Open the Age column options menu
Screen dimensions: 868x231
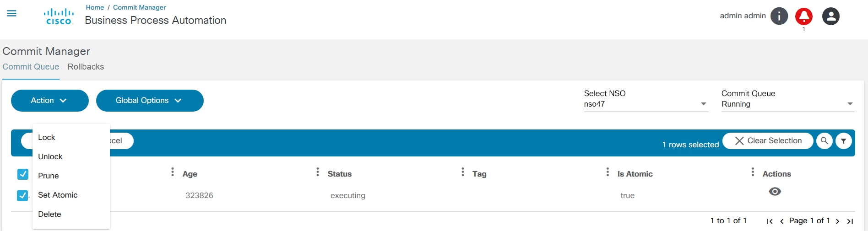coord(173,172)
